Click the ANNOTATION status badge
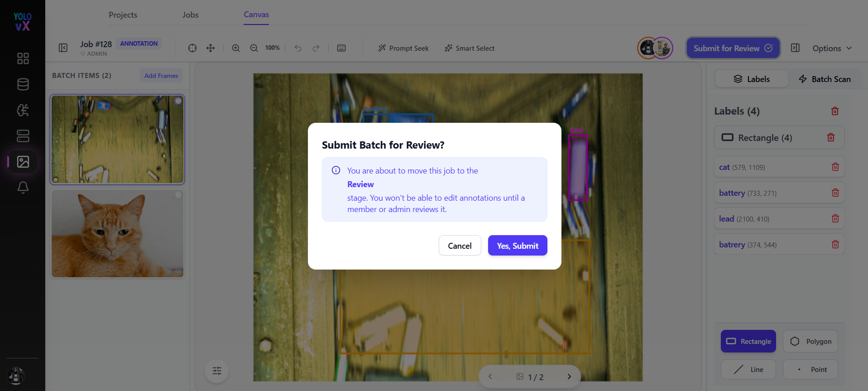This screenshot has width=868, height=391. 139,43
